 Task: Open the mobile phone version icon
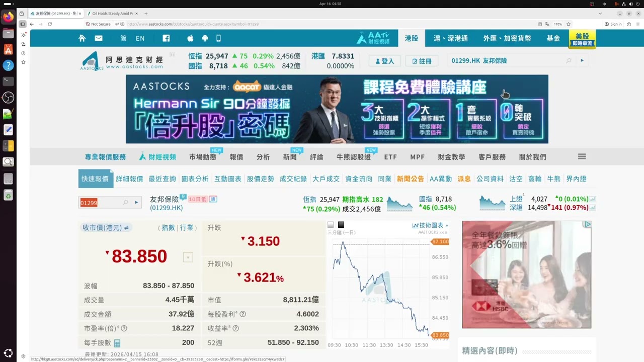pyautogui.click(x=218, y=38)
